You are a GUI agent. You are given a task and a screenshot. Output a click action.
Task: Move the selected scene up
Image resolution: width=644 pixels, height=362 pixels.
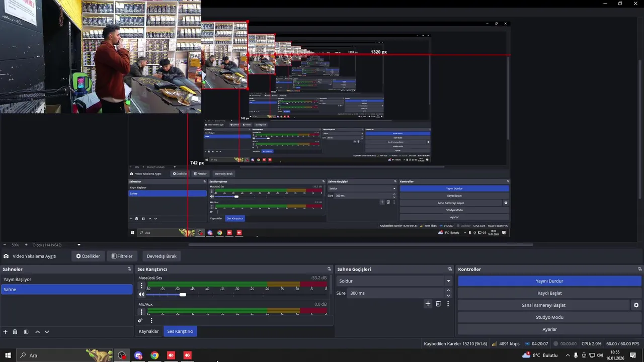point(37,332)
